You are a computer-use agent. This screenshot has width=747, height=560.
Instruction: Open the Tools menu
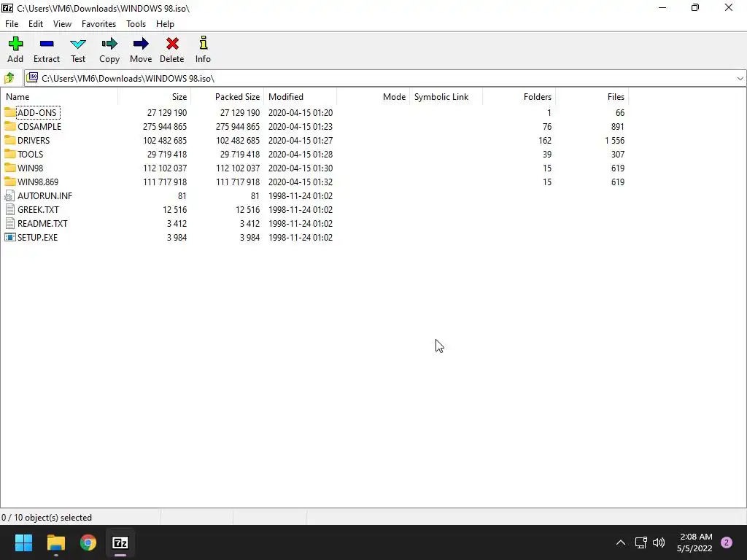[x=136, y=24]
